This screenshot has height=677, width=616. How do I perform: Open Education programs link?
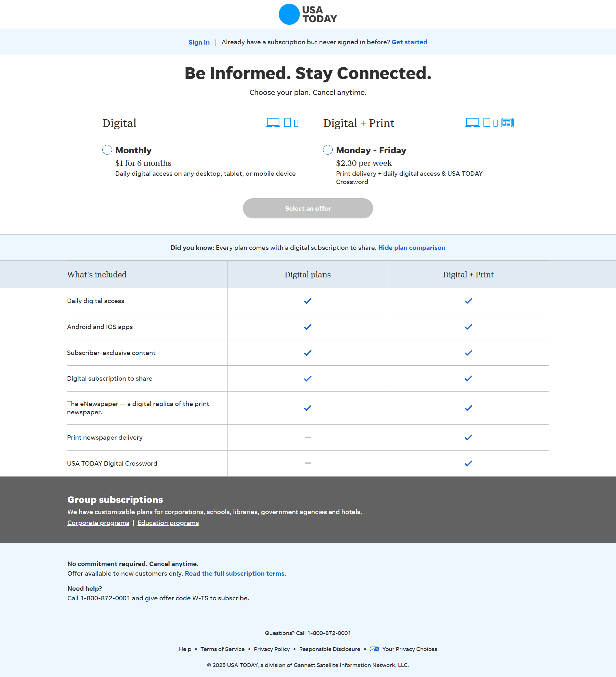[168, 523]
